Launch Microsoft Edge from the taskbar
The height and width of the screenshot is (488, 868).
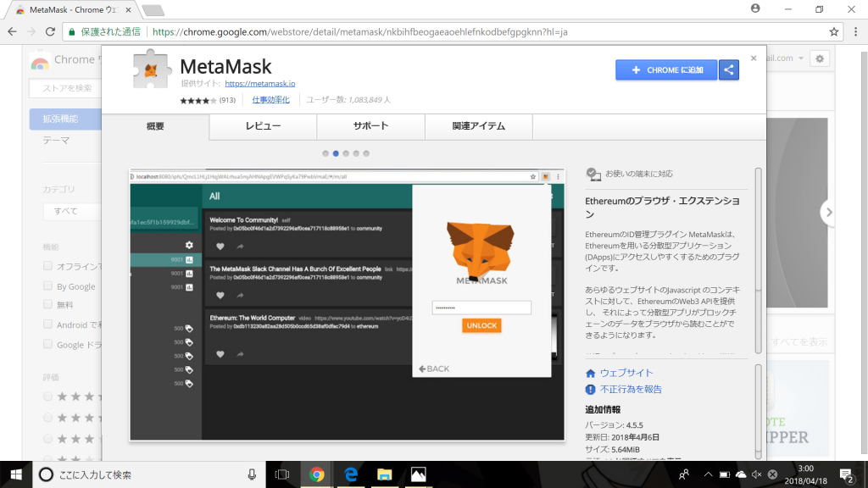(x=351, y=474)
